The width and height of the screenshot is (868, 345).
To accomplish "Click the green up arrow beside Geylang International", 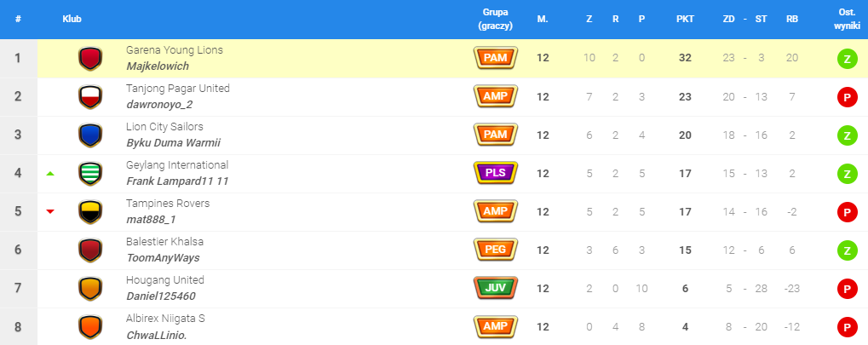I will [x=50, y=174].
